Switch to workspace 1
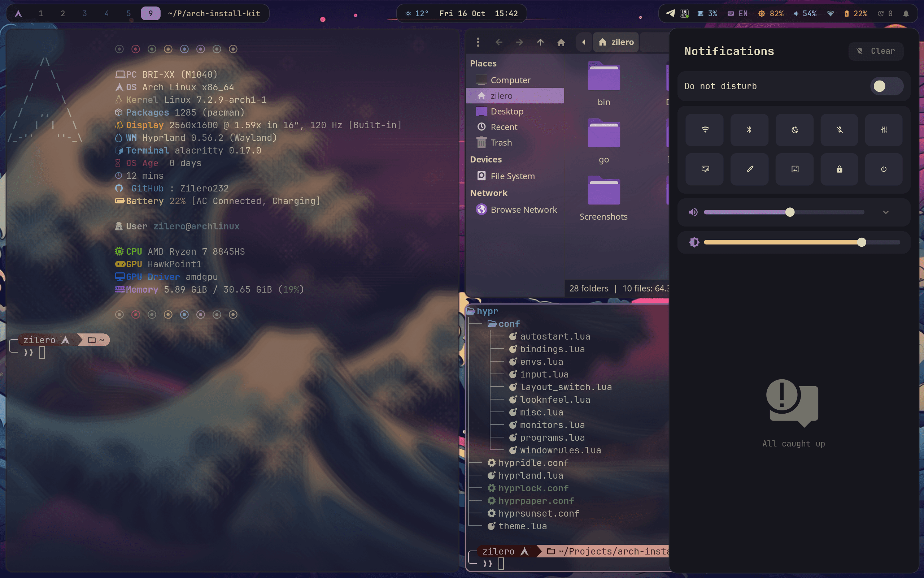This screenshot has width=924, height=578. [41, 13]
